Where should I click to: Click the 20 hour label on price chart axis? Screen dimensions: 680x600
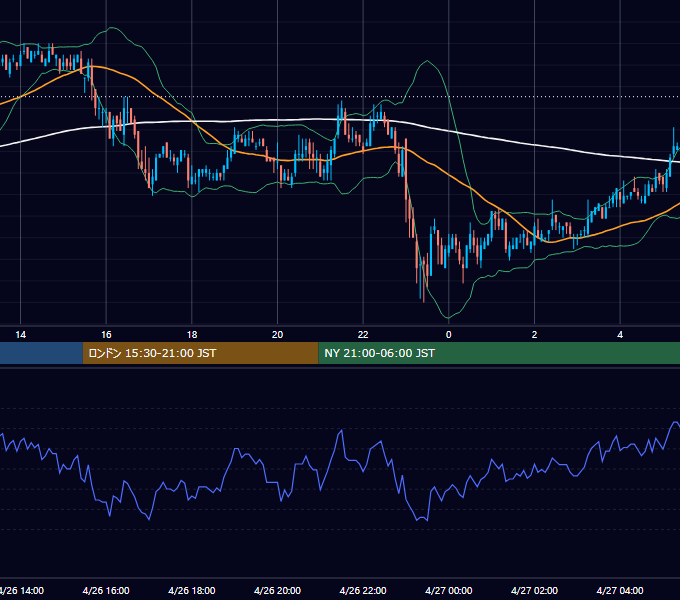[x=278, y=335]
